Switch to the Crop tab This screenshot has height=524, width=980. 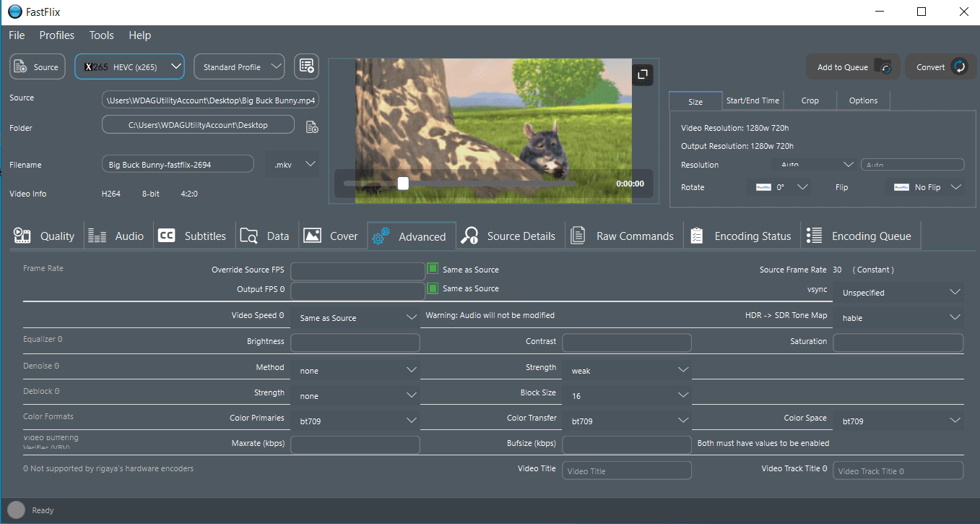[x=810, y=100]
